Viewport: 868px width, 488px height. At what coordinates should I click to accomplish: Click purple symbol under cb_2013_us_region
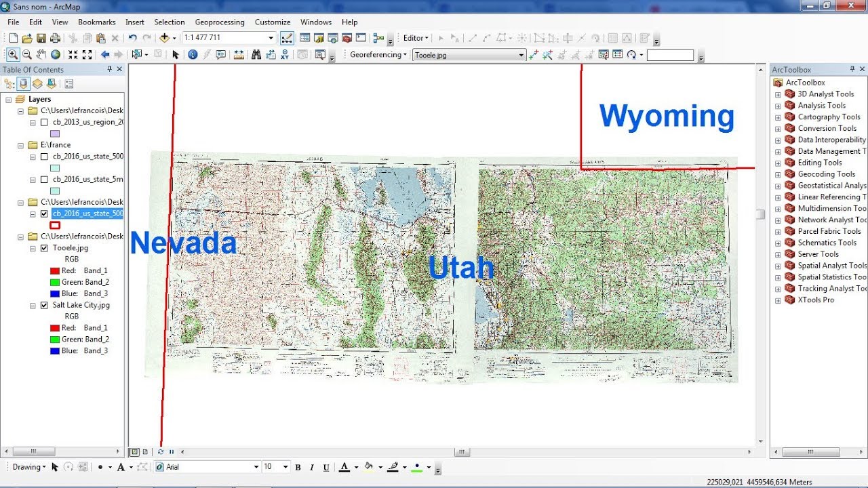click(55, 134)
